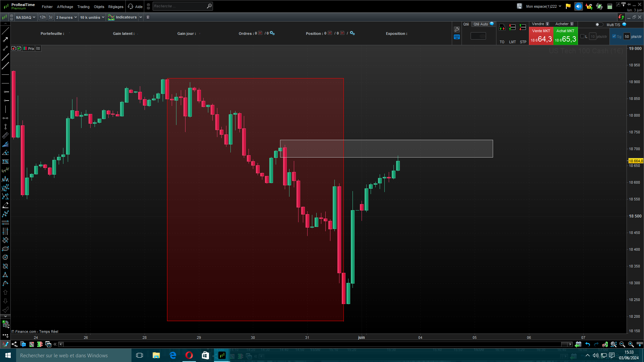Select the STP stop order icon
Screen dimensions: 644x362
[x=523, y=27]
